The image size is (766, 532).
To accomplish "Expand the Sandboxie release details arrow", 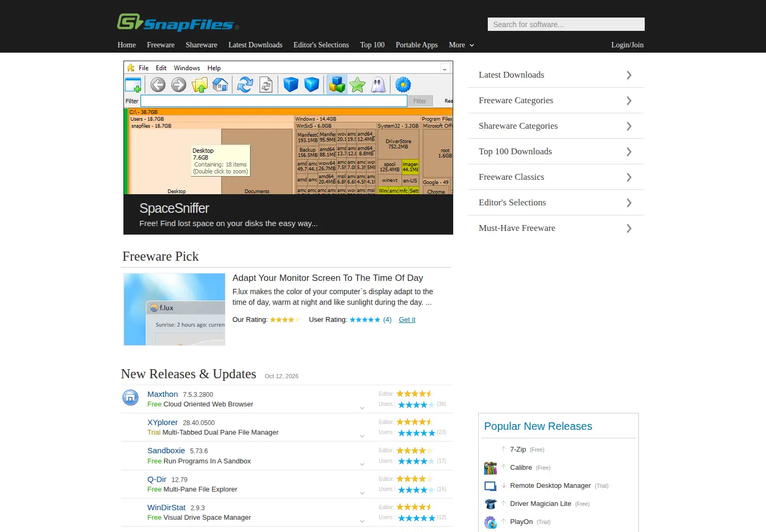I will click(x=362, y=464).
